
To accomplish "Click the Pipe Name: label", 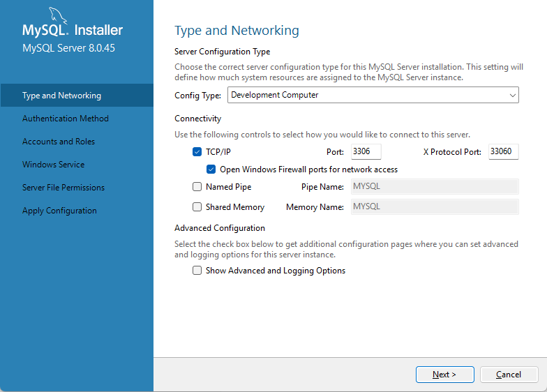I will coord(322,187).
